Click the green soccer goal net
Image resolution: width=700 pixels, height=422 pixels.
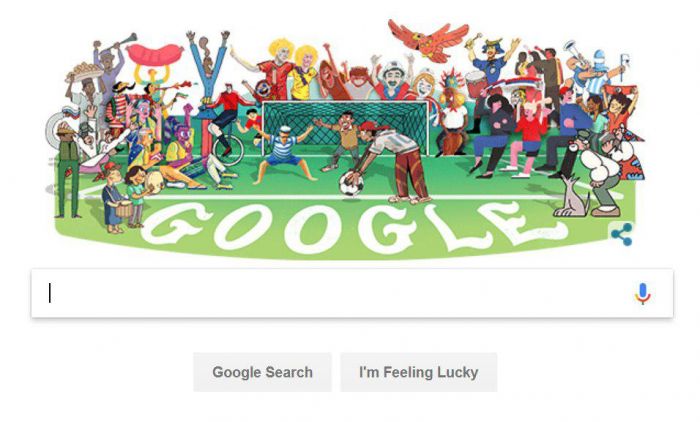click(345, 128)
